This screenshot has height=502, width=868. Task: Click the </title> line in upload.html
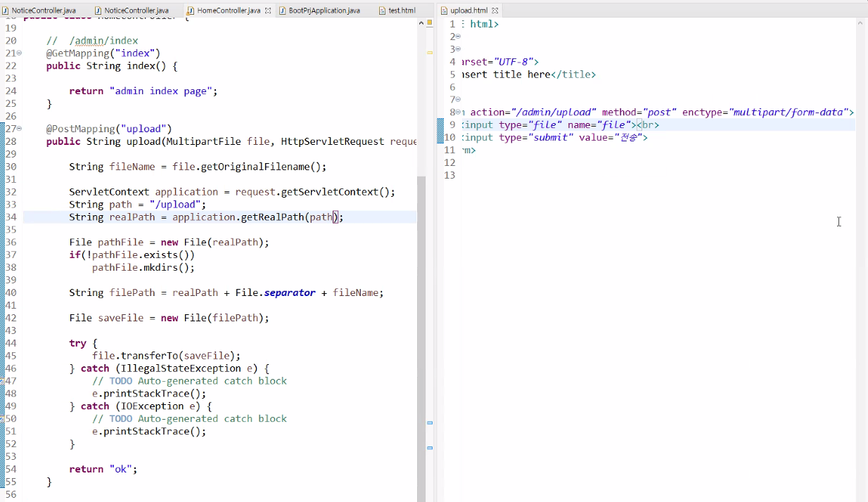click(528, 75)
